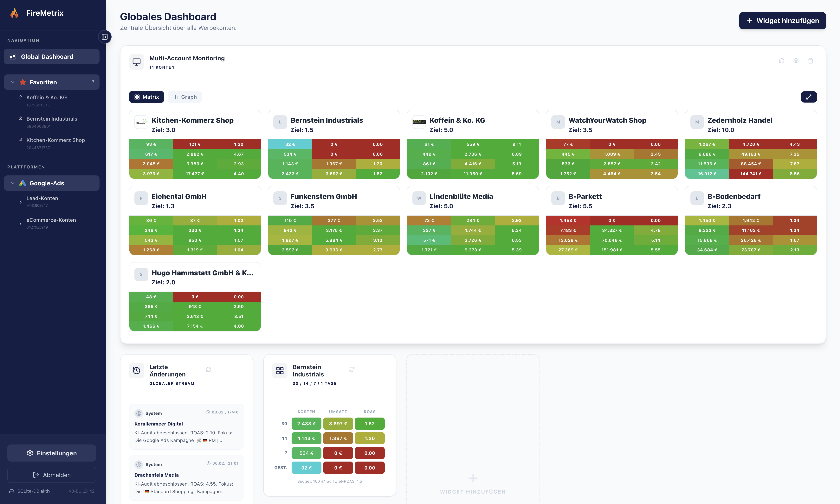Refresh the Multi-Account Monitoring widget
The width and height of the screenshot is (840, 504).
pyautogui.click(x=782, y=60)
